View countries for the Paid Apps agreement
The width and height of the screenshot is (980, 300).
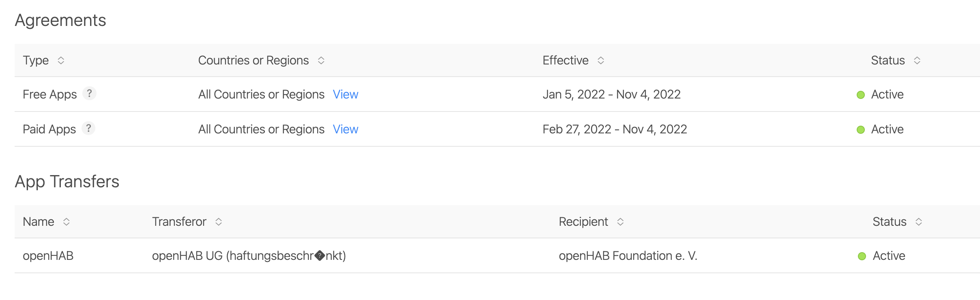(x=346, y=129)
